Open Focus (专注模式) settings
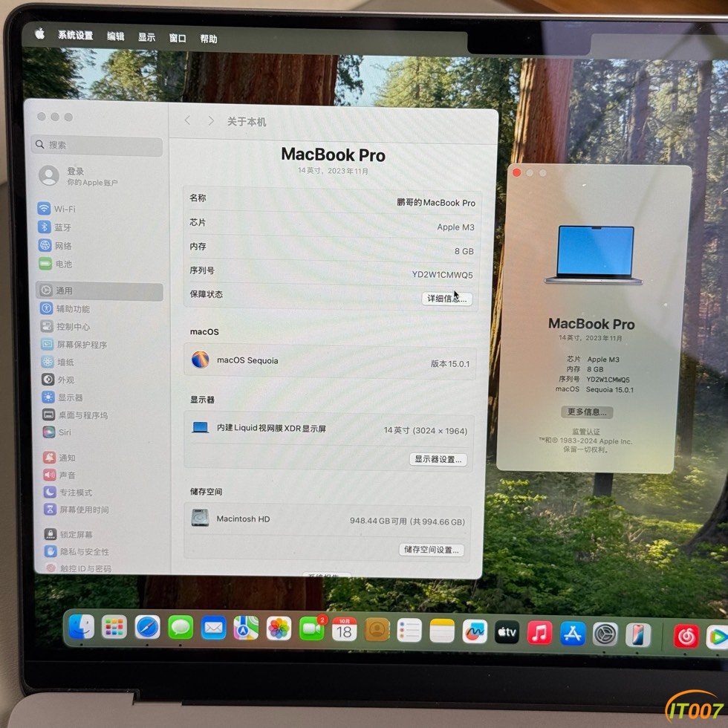Viewport: 728px width, 728px height. coord(68,492)
